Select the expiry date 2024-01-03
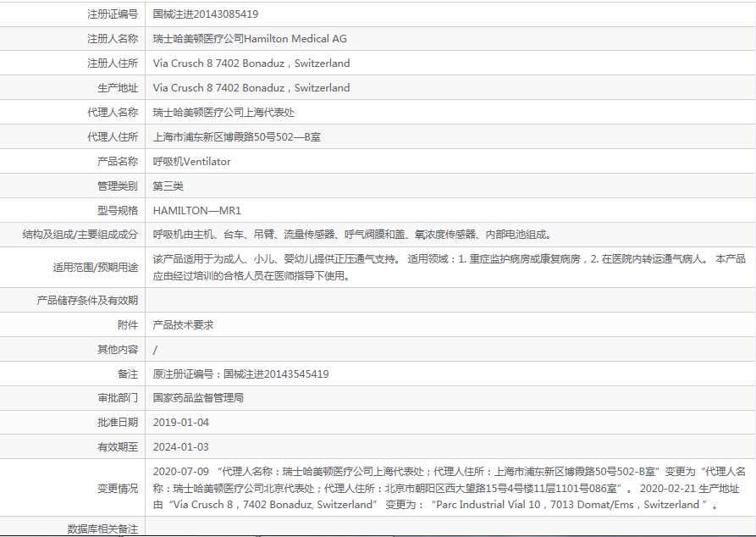 pos(181,446)
